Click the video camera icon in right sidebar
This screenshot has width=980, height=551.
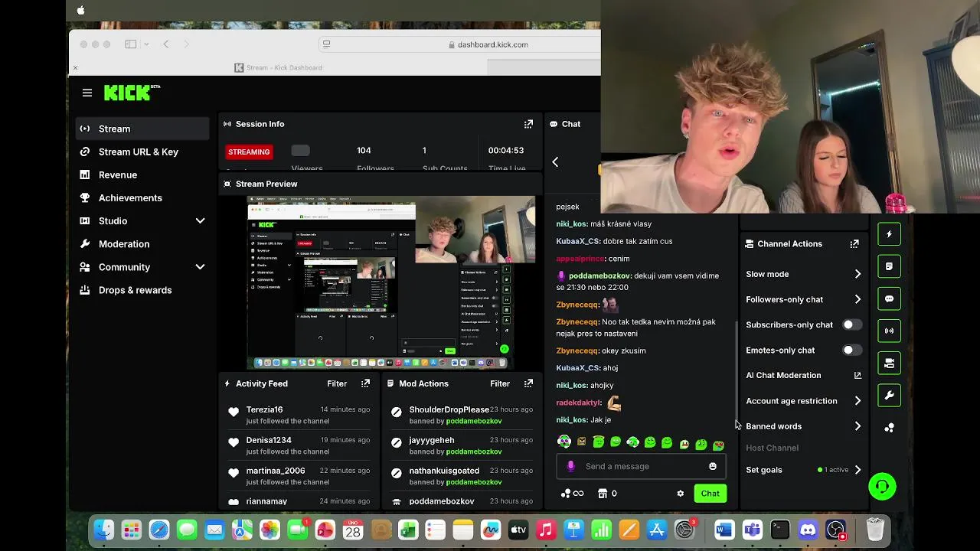(x=889, y=364)
